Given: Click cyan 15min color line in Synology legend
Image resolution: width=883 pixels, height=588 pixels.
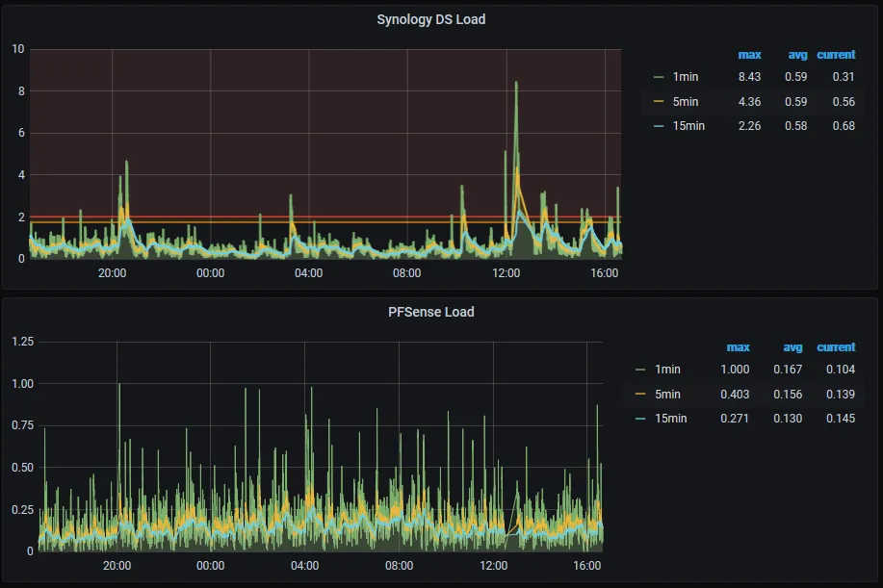Looking at the screenshot, I should (x=659, y=126).
